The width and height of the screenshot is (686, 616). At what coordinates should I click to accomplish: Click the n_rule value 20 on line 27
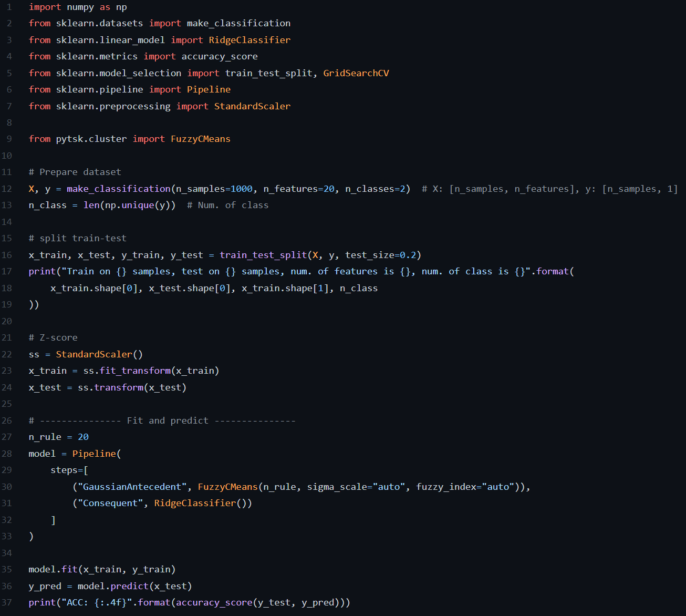(x=83, y=437)
